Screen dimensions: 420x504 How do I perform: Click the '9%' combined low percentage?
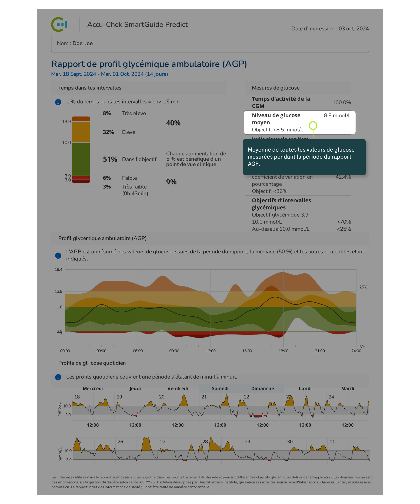point(171,182)
